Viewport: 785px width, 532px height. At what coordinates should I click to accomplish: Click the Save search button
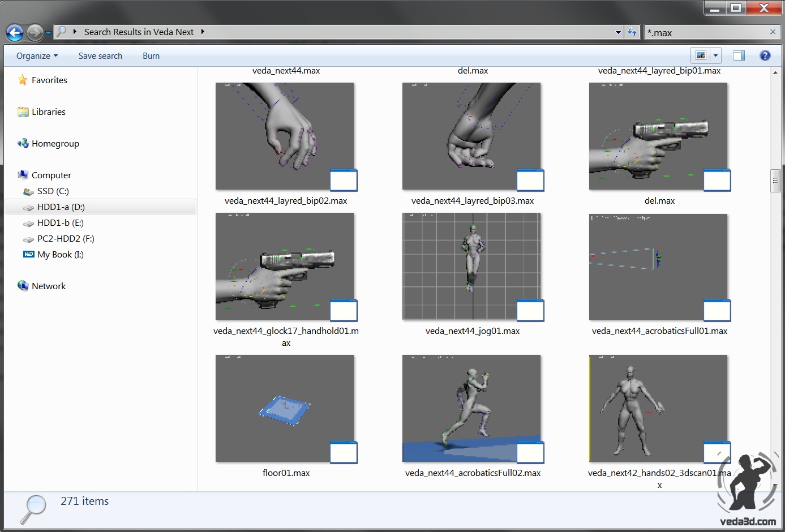click(100, 55)
